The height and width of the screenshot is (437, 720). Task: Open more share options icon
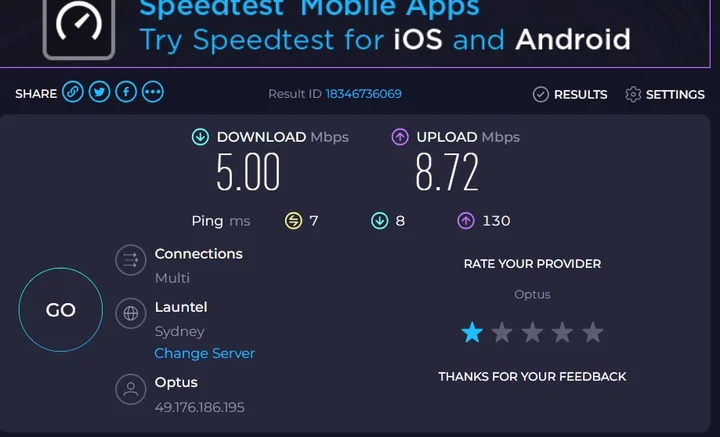coord(152,93)
